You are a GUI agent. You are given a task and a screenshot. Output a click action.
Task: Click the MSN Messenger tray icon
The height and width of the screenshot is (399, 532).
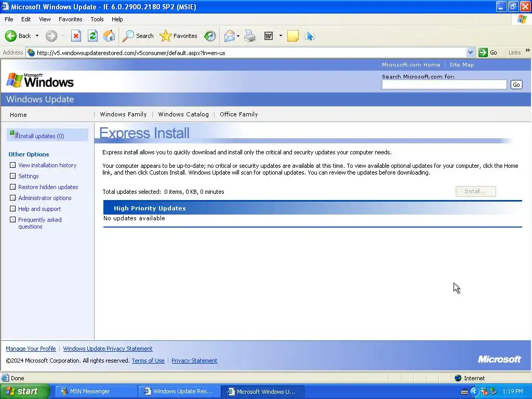pyautogui.click(x=484, y=392)
